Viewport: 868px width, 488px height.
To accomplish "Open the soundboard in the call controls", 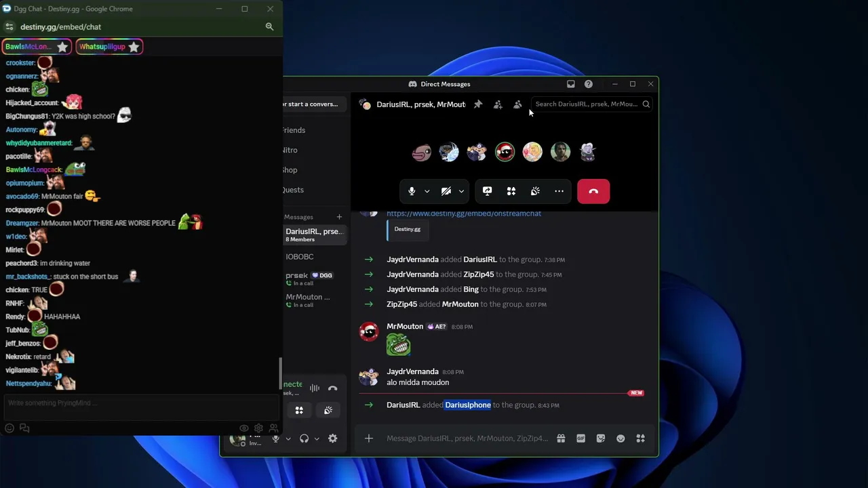I will [535, 191].
